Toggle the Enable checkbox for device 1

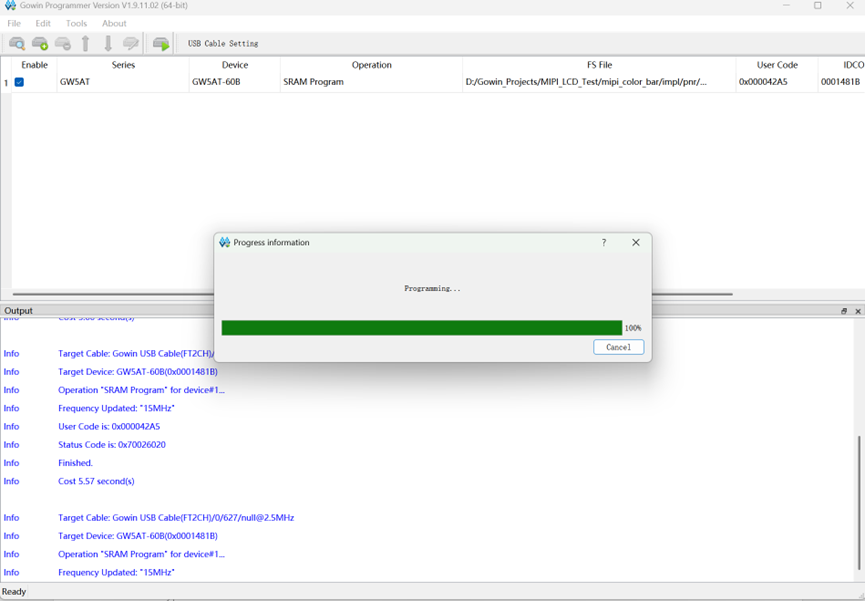[19, 82]
